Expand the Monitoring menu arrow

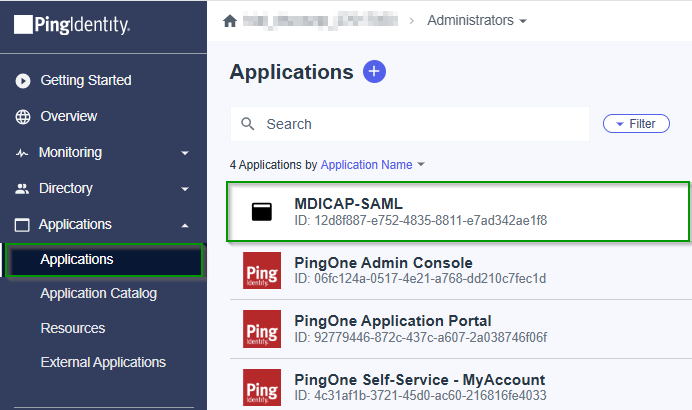(185, 153)
